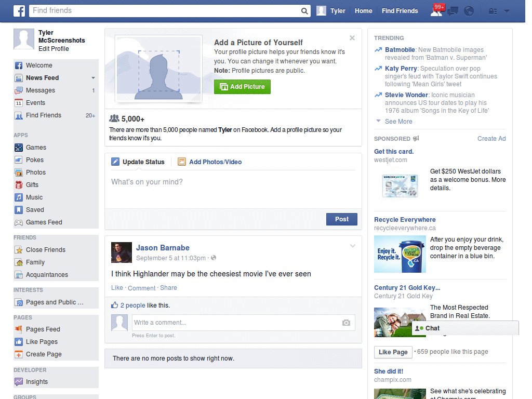The image size is (532, 399).
Task: Open privacy shortcuts lock icon
Action: [493, 11]
